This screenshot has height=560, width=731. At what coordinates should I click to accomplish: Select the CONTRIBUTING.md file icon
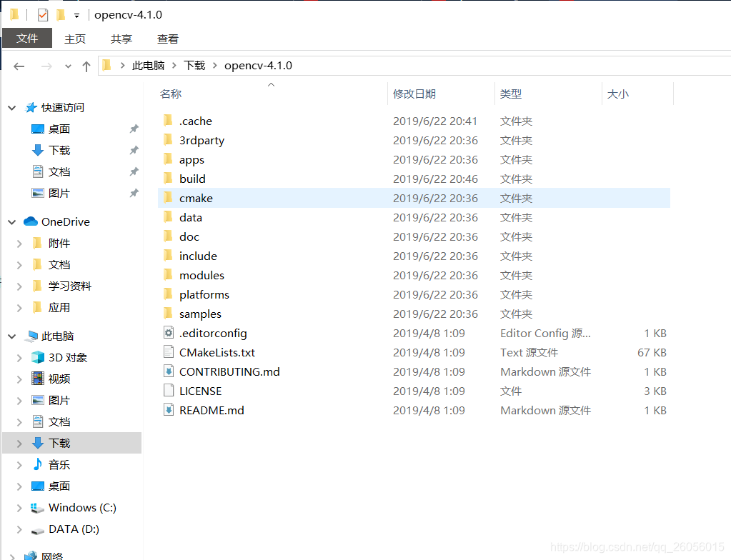(169, 371)
